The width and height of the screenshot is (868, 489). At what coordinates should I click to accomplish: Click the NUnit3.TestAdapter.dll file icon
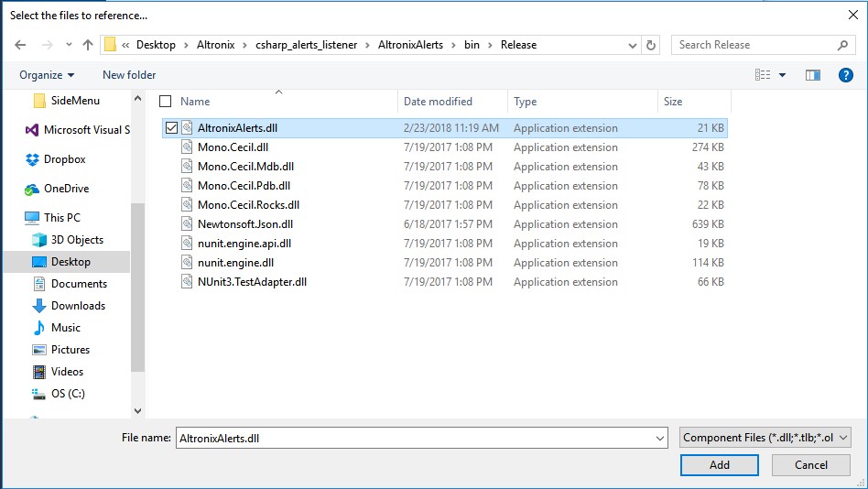point(187,281)
